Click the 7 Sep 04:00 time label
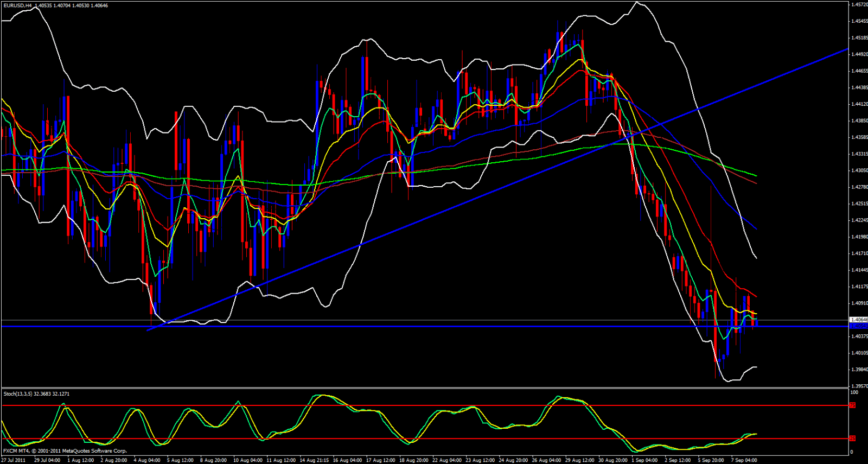This screenshot has height=464, width=868. 744,460
